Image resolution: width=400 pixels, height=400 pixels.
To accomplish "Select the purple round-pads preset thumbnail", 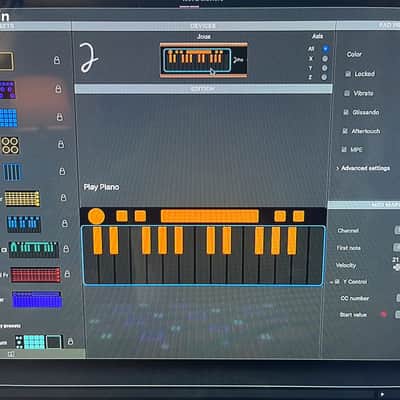I will click(x=7, y=89).
